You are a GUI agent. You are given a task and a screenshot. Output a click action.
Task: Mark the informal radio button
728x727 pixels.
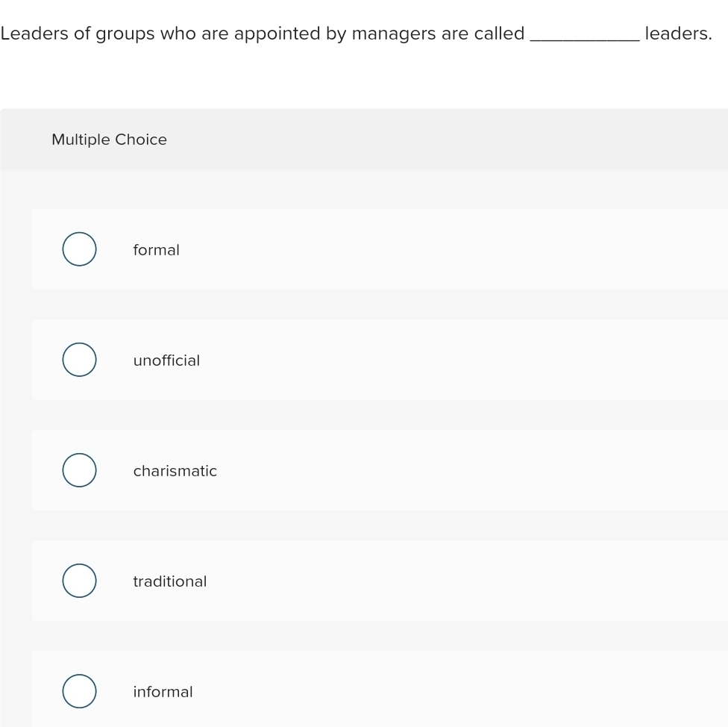(79, 691)
